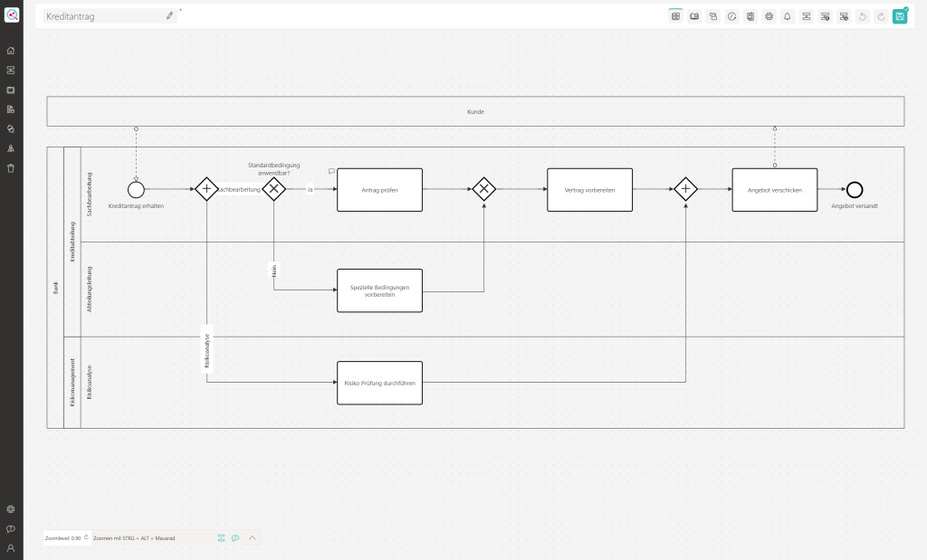The width and height of the screenshot is (927, 560).
Task: Open the report clipboard icon in the toolbar
Action: tap(750, 15)
